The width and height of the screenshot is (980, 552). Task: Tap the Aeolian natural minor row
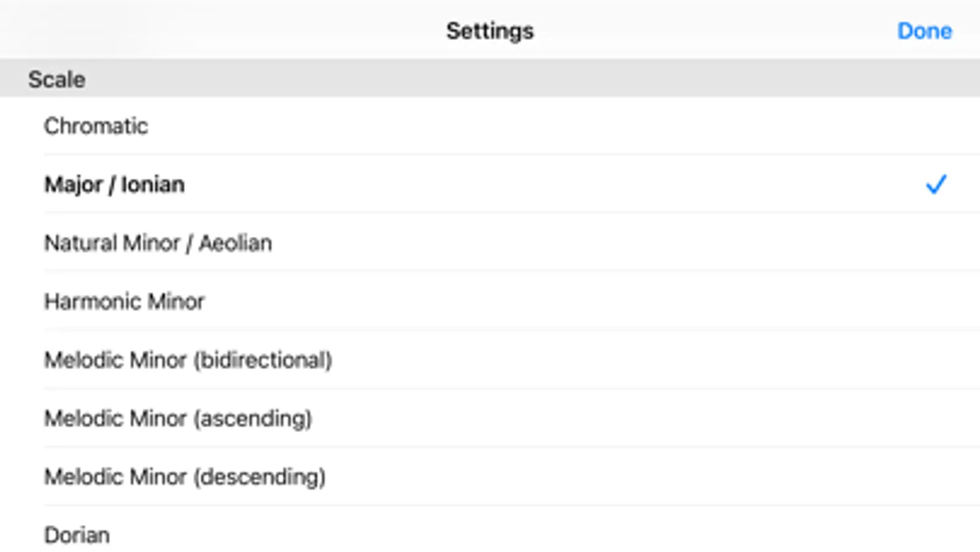[158, 243]
